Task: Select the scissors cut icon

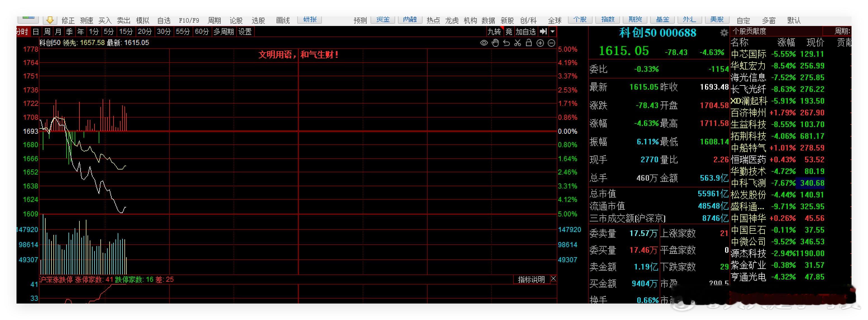Action: click(x=518, y=43)
